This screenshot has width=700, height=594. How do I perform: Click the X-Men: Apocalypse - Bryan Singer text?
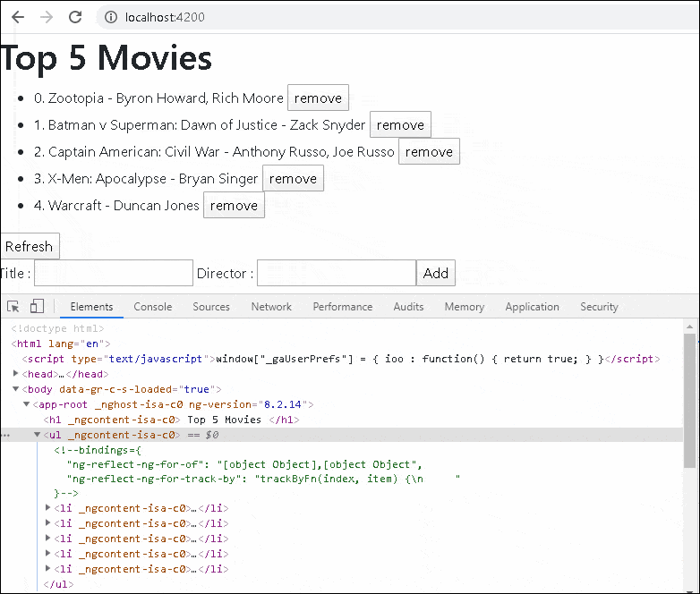click(x=146, y=179)
